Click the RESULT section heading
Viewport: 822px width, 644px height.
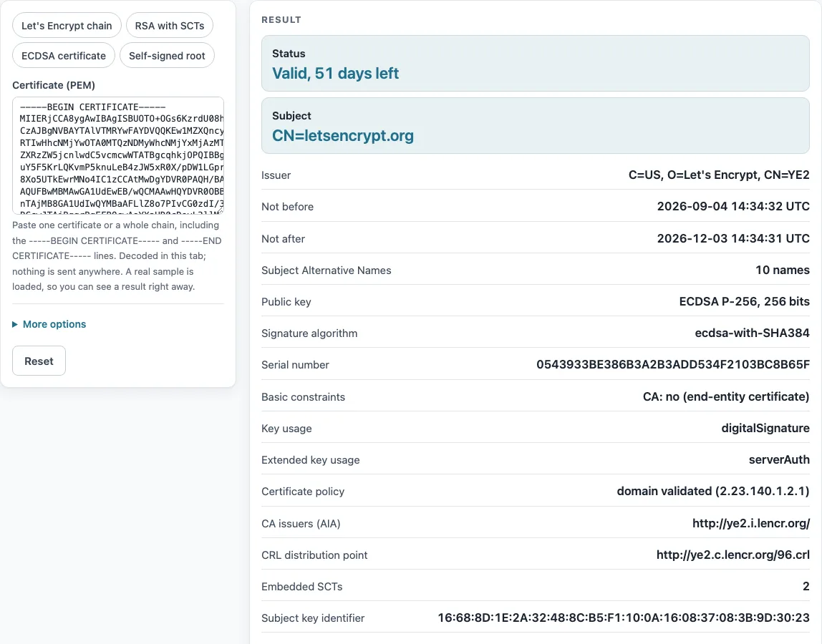click(x=281, y=20)
